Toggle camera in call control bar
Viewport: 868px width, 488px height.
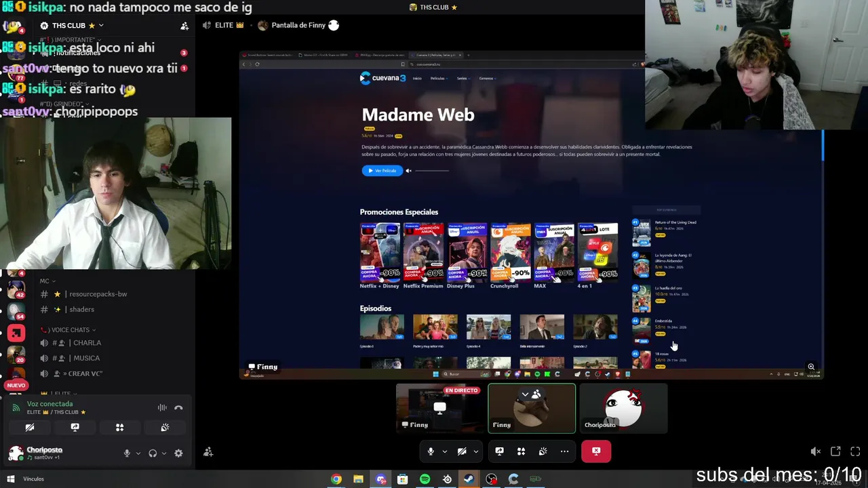(x=462, y=451)
